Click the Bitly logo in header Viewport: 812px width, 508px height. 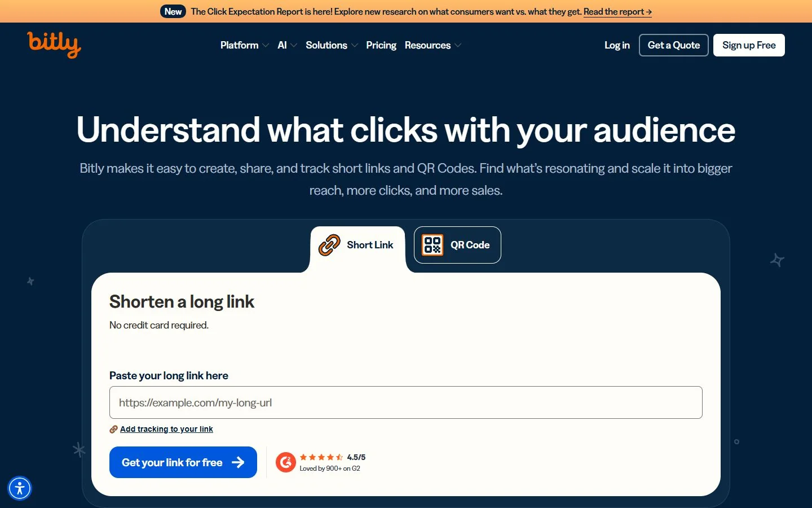coord(54,45)
